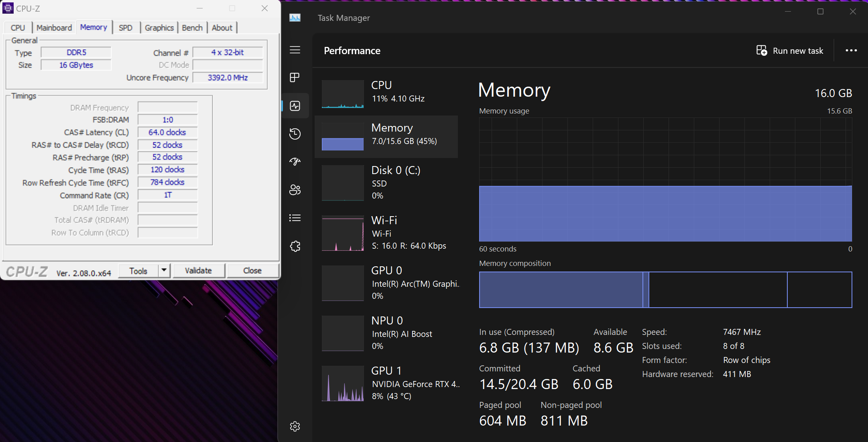Open the three-dot more options menu
Screen dimensions: 868x442
851,51
